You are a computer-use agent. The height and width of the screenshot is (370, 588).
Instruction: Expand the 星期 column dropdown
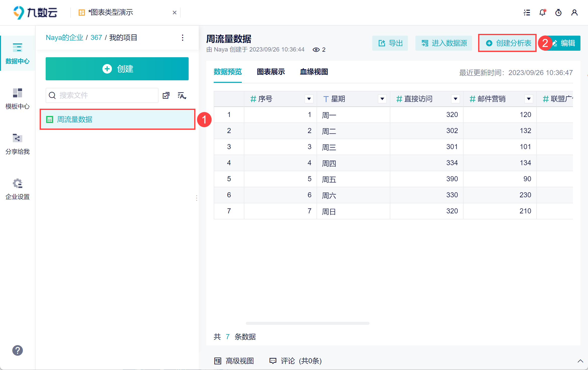[382, 99]
